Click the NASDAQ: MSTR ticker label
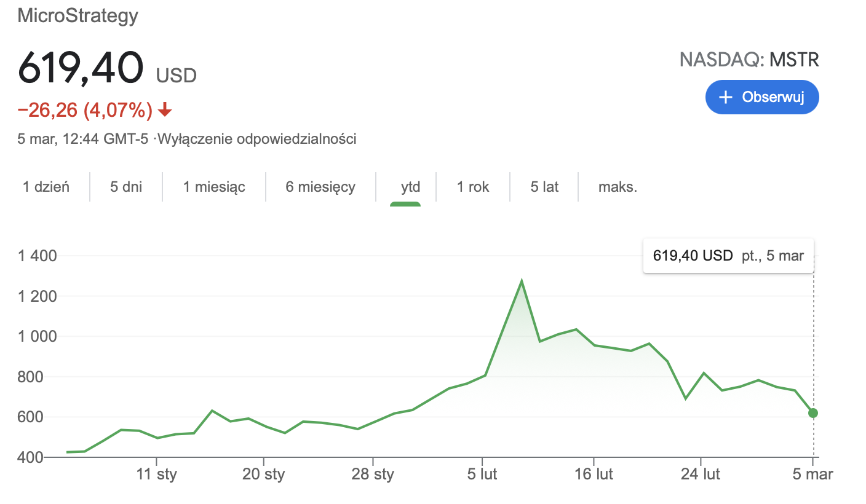The height and width of the screenshot is (504, 866). [749, 60]
